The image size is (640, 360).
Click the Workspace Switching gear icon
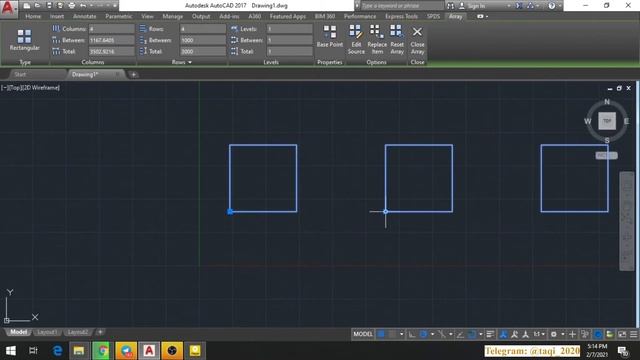point(554,334)
